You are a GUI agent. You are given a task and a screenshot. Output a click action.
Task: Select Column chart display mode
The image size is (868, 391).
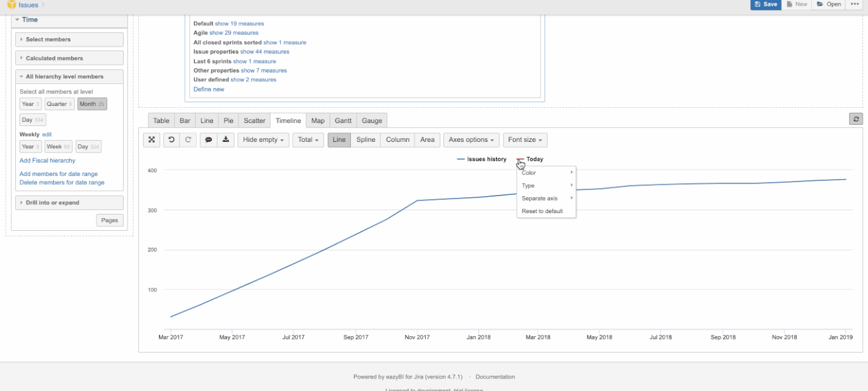(397, 139)
